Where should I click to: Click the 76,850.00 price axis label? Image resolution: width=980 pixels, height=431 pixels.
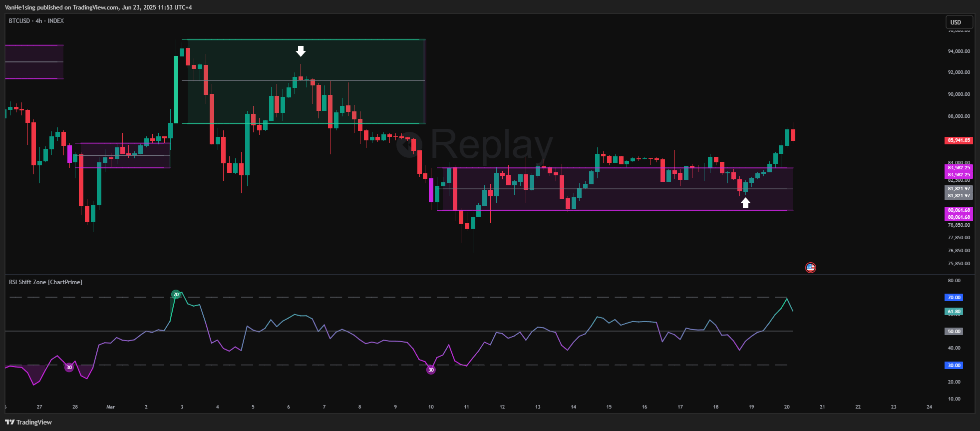click(x=959, y=251)
